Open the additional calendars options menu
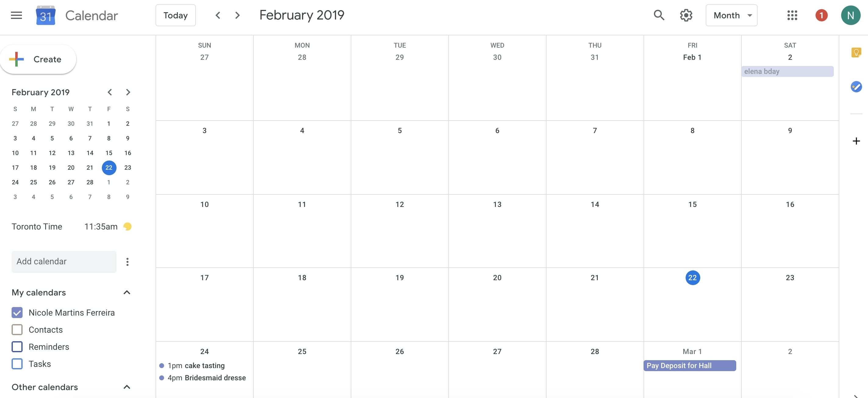 126,261
